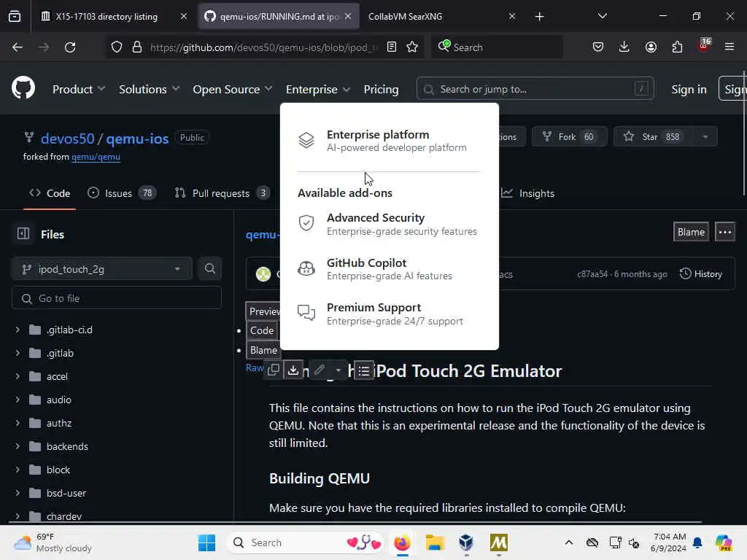Open the GitHub logo home link
The height and width of the screenshot is (560, 747).
(x=23, y=88)
